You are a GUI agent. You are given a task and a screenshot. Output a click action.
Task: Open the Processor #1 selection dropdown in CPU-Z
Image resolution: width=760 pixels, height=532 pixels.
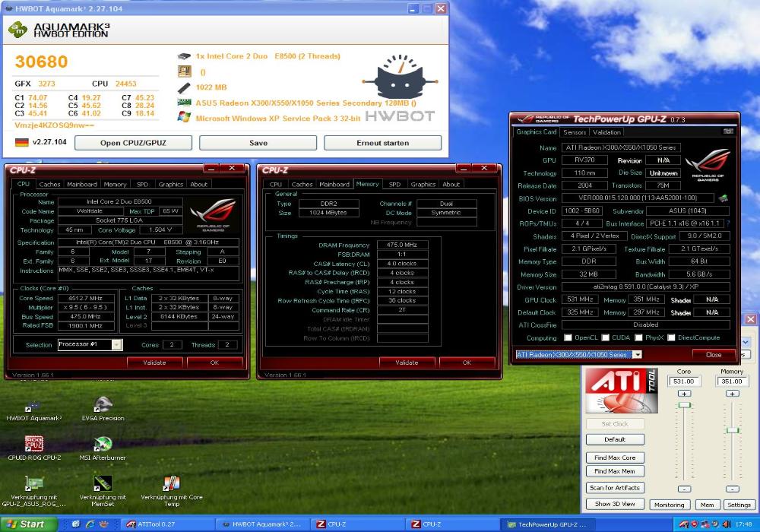point(117,344)
